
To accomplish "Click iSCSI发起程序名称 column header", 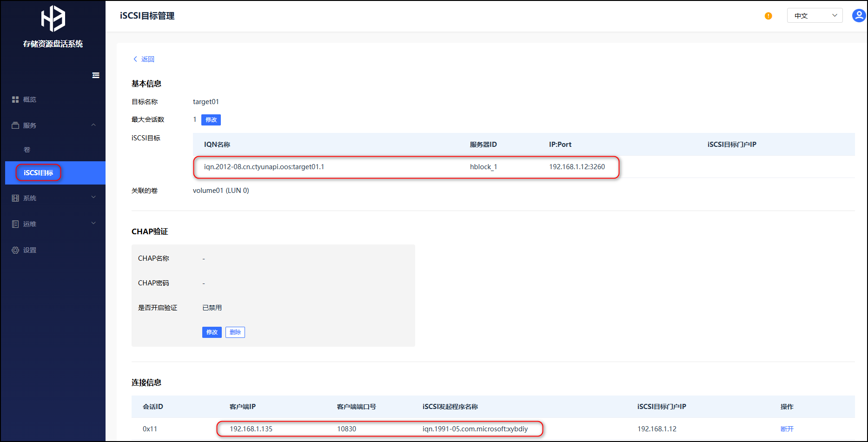I will [450, 407].
